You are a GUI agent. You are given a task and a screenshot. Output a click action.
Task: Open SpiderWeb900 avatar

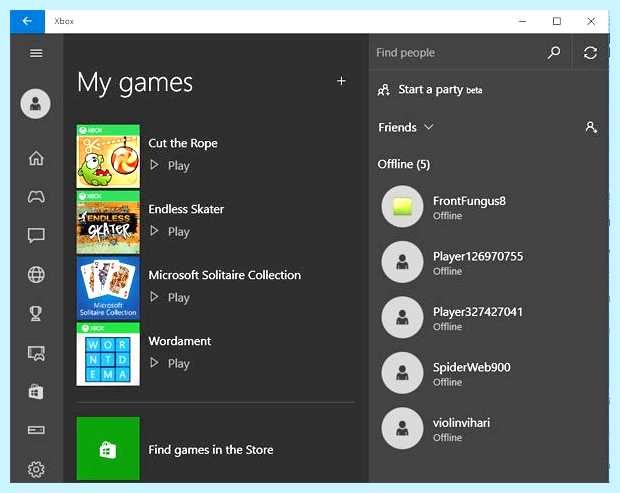(x=403, y=373)
